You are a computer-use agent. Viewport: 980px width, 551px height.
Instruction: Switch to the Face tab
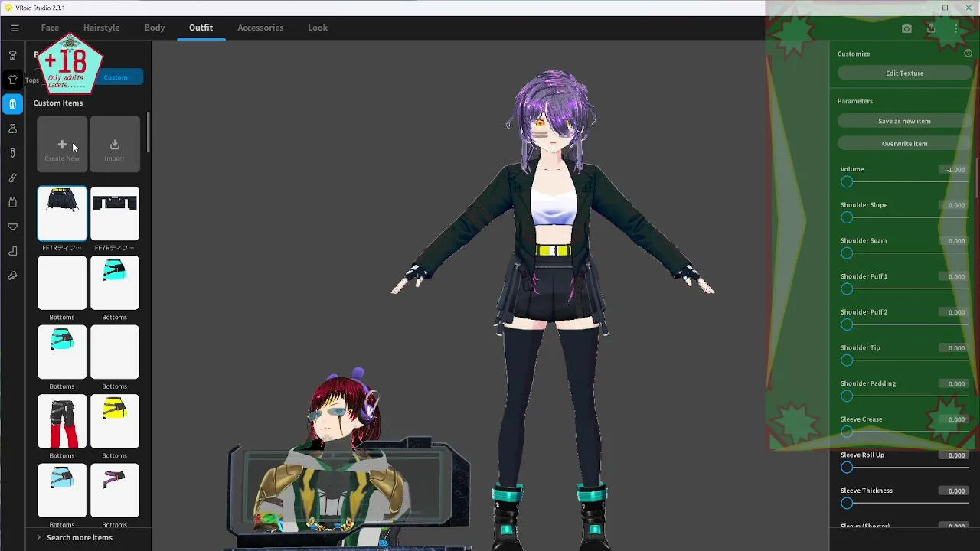pyautogui.click(x=50, y=28)
